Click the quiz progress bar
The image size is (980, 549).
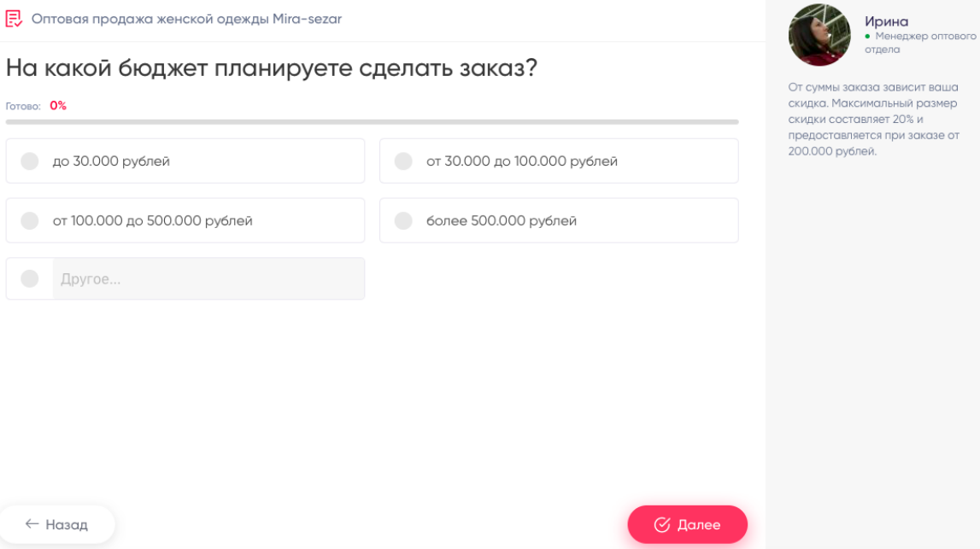tap(373, 122)
